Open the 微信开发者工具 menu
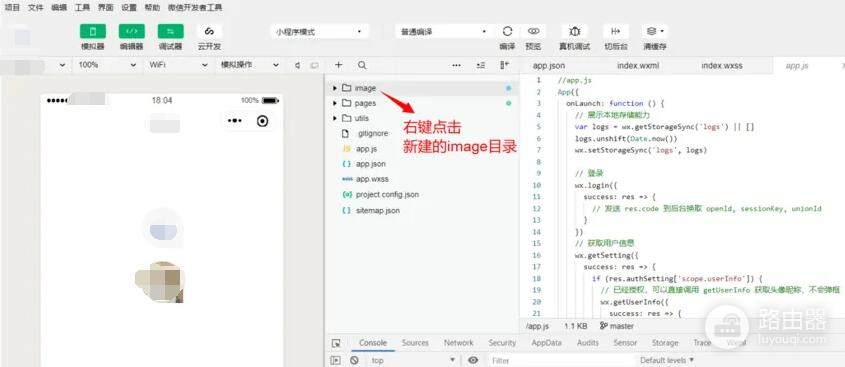Viewport: 845px width, 367px height. (x=195, y=8)
